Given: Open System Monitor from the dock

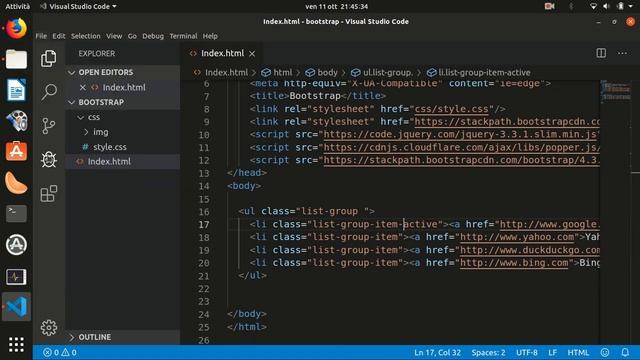Looking at the screenshot, I should (16, 276).
